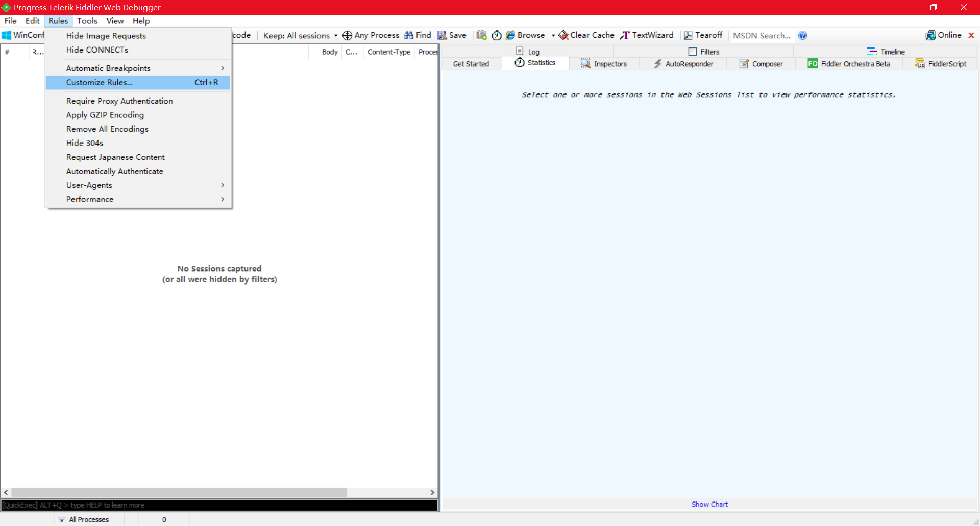Toggle Remove All Encodings rule
The image size is (980, 526).
(x=138, y=129)
